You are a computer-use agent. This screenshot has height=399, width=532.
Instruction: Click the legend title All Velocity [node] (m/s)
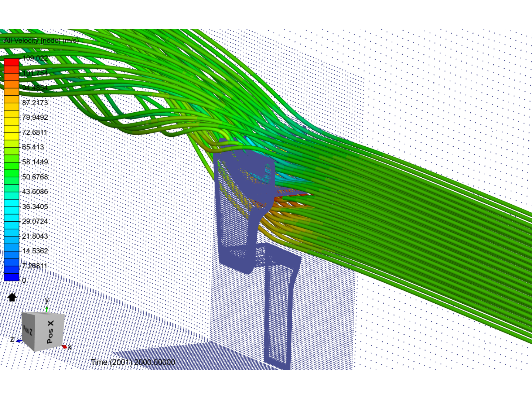[41, 40]
